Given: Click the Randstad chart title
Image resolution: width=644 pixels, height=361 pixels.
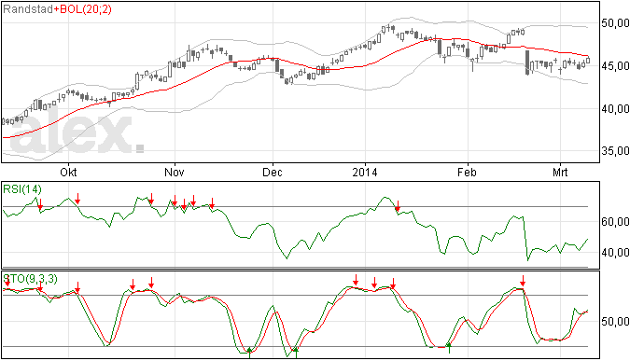Looking at the screenshot, I should (28, 9).
